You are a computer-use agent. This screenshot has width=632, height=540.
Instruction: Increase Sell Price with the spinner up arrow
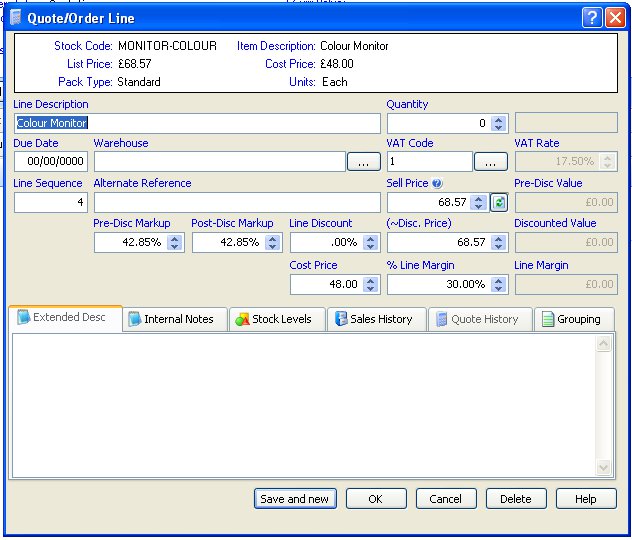(478, 199)
